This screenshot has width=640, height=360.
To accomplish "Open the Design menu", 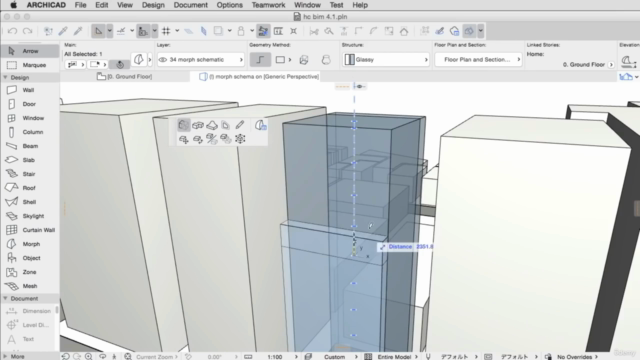I will coord(153,5).
